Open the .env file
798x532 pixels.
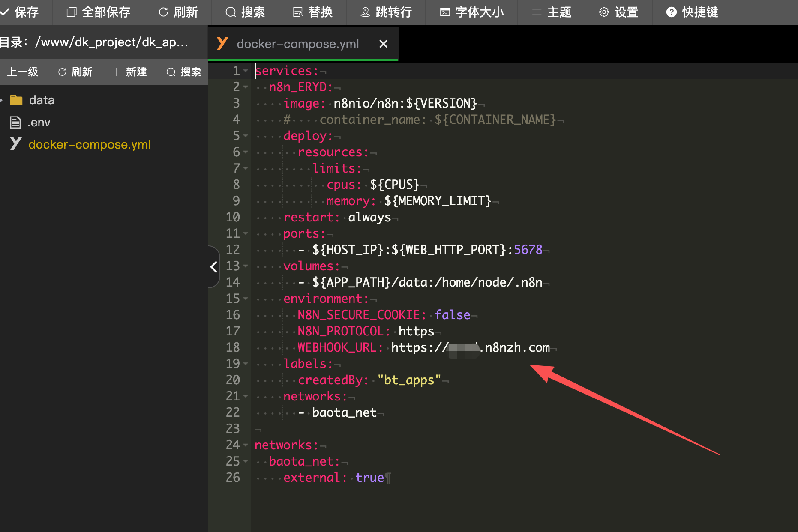coord(39,123)
